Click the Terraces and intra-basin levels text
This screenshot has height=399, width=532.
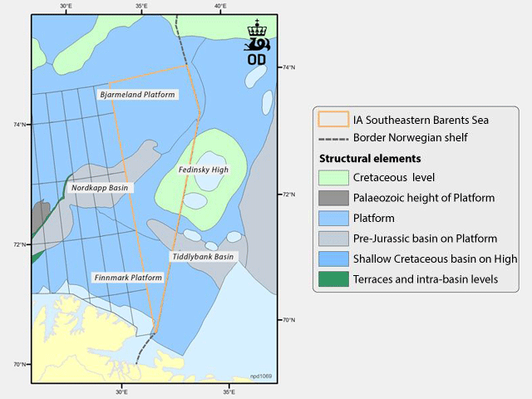pyautogui.click(x=426, y=280)
